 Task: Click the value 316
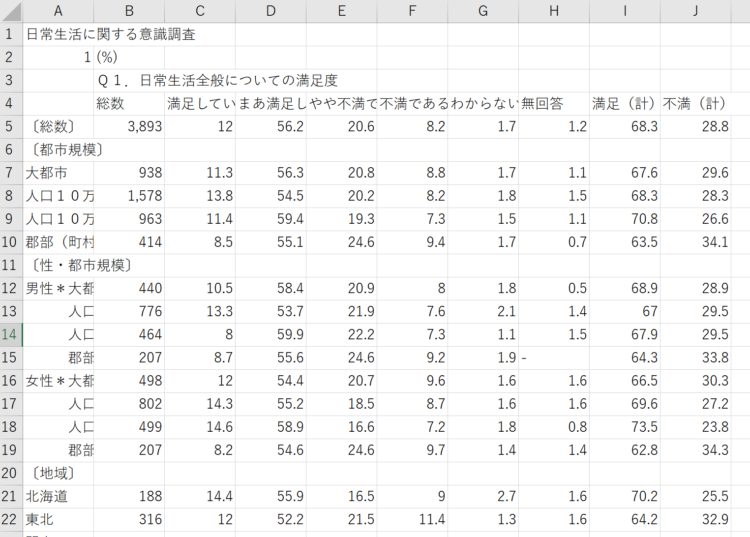tap(151, 519)
